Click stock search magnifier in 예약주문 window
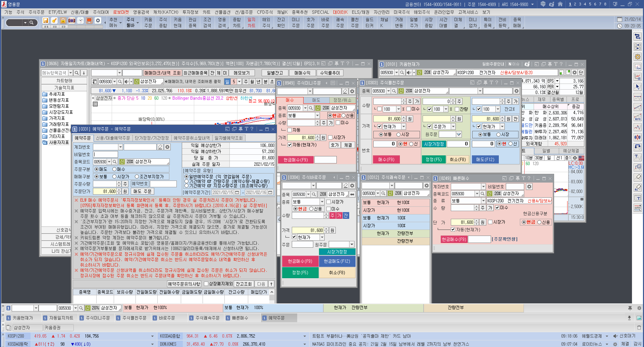This screenshot has height=347, width=644. click(115, 162)
